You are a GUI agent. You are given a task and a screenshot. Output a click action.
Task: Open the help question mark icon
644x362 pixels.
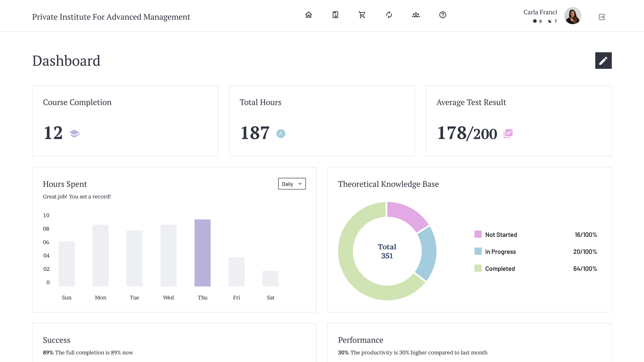coord(442,15)
